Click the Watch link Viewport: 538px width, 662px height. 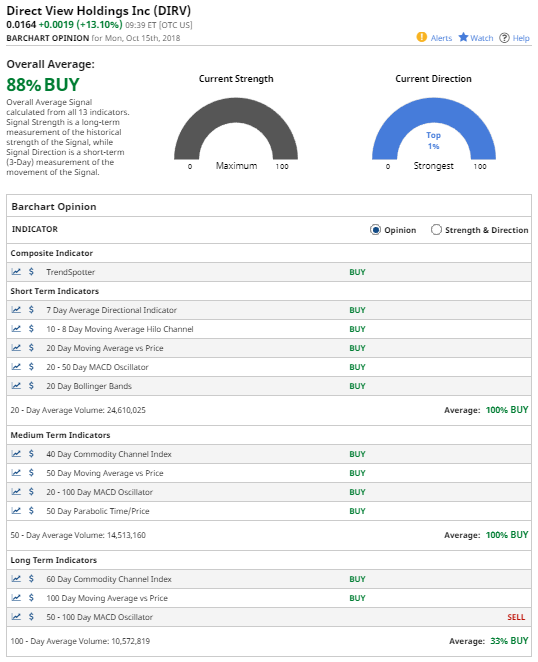click(482, 38)
